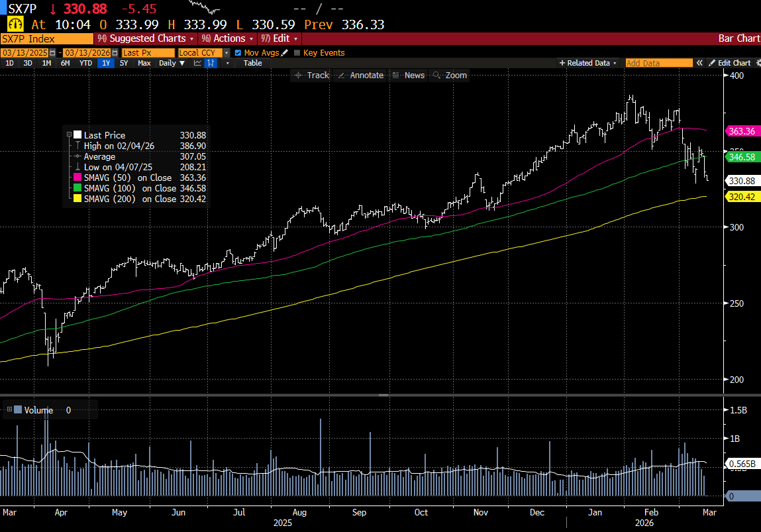Select the bar chart type icon
The height and width of the screenshot is (532, 761).
tap(211, 63)
